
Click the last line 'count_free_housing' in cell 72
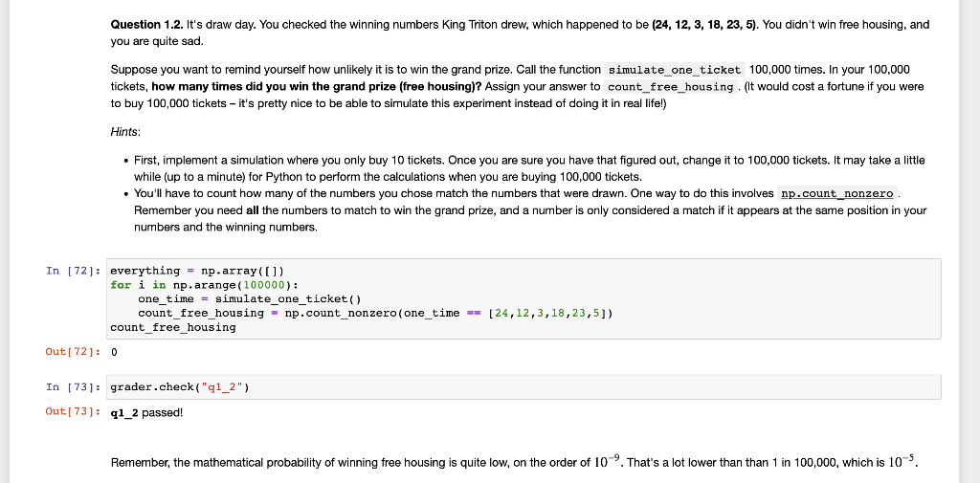coord(173,327)
